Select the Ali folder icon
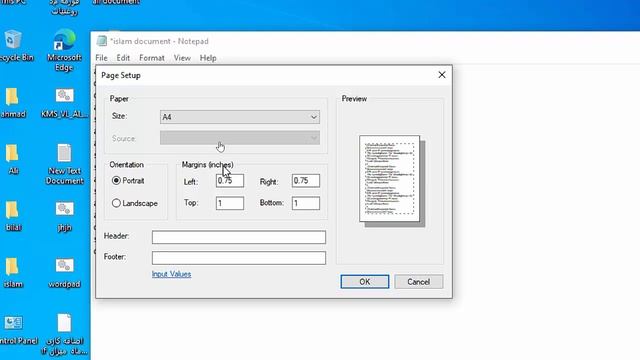 pyautogui.click(x=13, y=160)
